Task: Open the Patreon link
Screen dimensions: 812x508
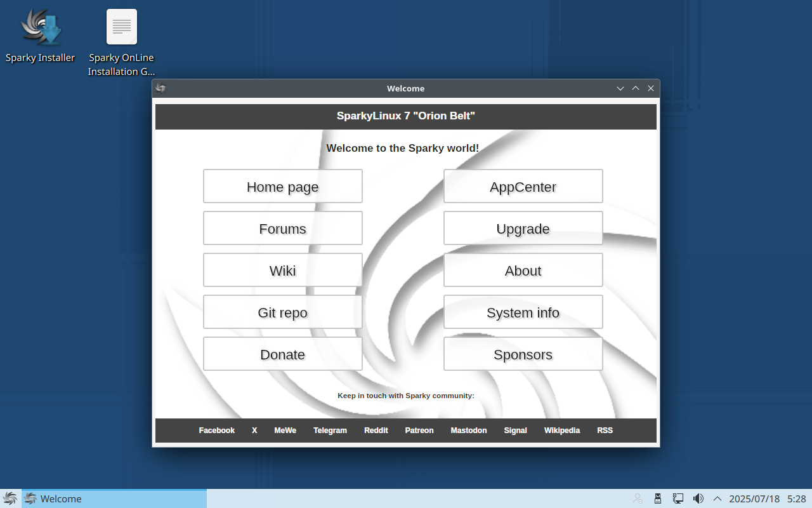Action: (419, 431)
